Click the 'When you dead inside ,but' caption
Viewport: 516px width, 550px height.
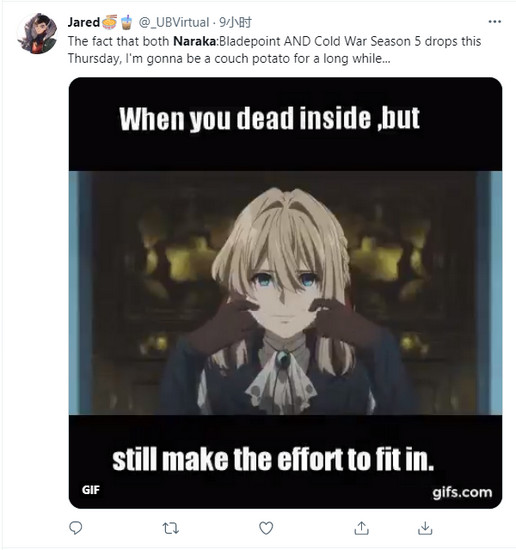[269, 119]
